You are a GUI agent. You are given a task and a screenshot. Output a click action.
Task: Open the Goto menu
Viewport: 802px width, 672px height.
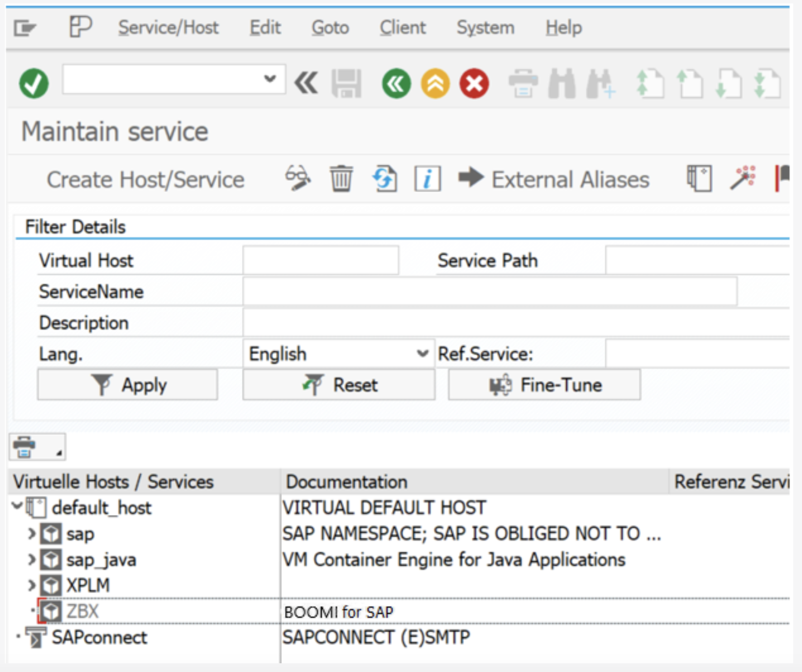(x=330, y=28)
